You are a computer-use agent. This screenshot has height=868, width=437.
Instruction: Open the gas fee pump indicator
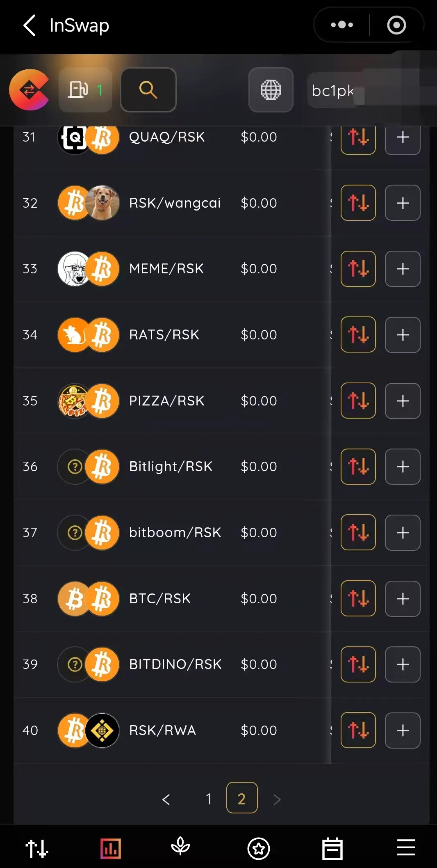tap(85, 90)
